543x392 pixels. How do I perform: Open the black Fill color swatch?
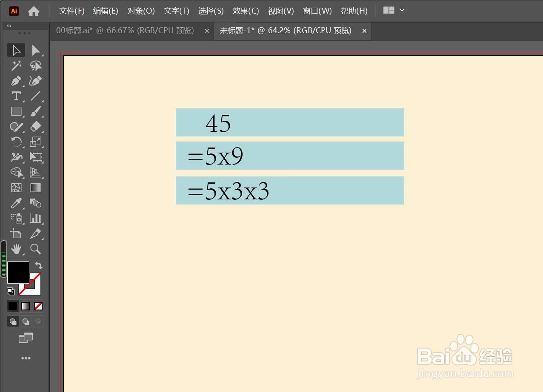pos(18,272)
